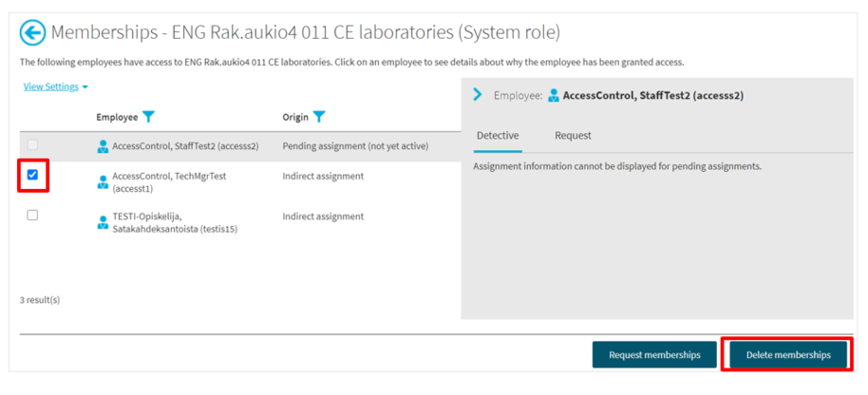The height and width of the screenshot is (395, 868).
Task: Click the person icon for TESTI-Opiskelija row
Action: (103, 223)
